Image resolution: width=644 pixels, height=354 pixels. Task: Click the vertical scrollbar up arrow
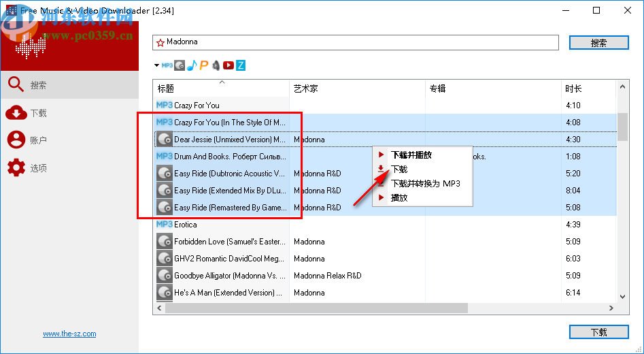click(x=623, y=86)
